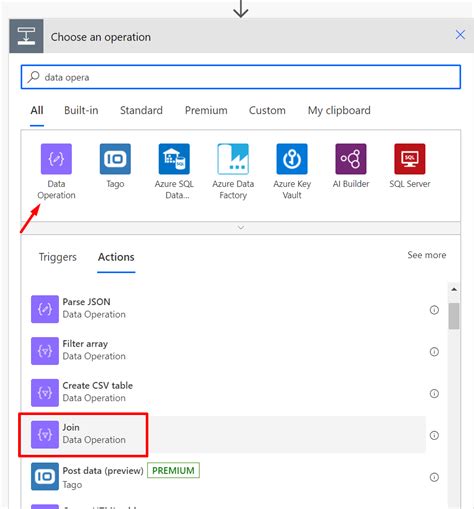Switch to the Standard tab
The width and height of the screenshot is (474, 509).
coord(141,110)
